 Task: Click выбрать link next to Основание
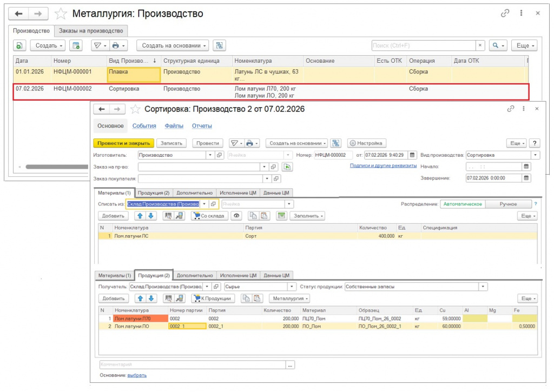pos(137,375)
